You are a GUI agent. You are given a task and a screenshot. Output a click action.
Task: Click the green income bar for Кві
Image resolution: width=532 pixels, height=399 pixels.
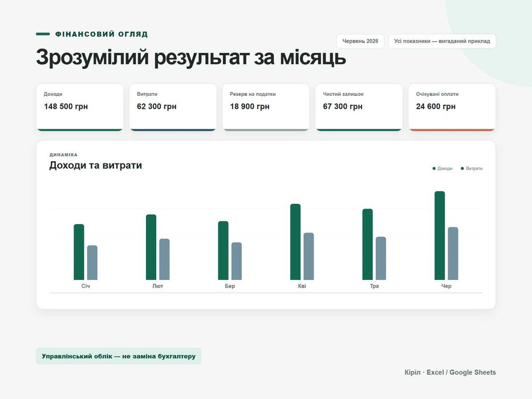click(x=295, y=242)
